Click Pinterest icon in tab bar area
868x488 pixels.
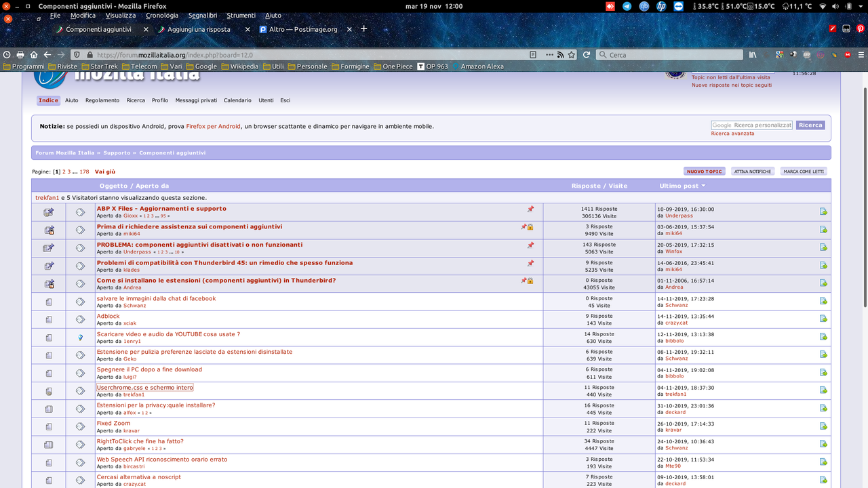(861, 28)
